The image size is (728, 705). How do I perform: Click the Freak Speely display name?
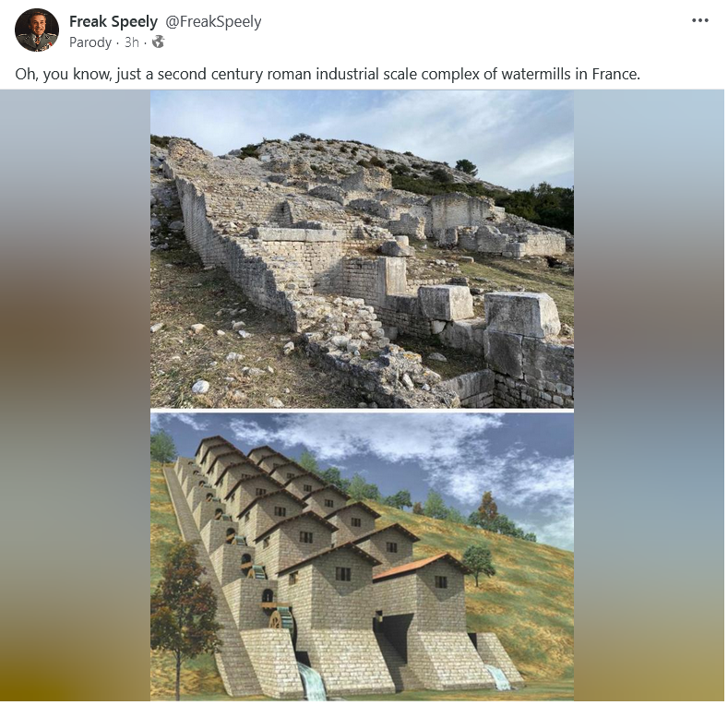click(x=113, y=21)
